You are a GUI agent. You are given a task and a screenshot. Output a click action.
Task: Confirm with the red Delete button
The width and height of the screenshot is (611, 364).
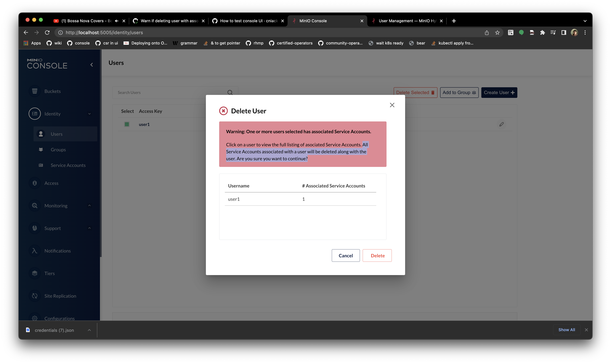(x=377, y=256)
